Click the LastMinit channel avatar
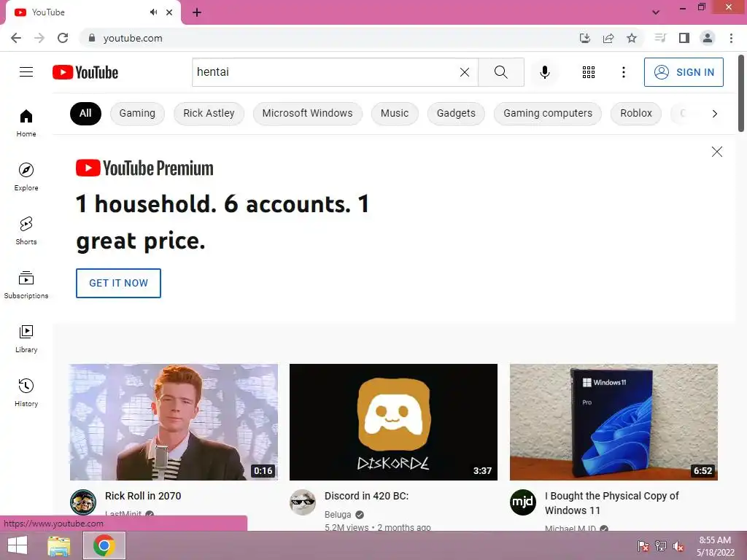Screen dimensions: 747x560 (x=83, y=502)
